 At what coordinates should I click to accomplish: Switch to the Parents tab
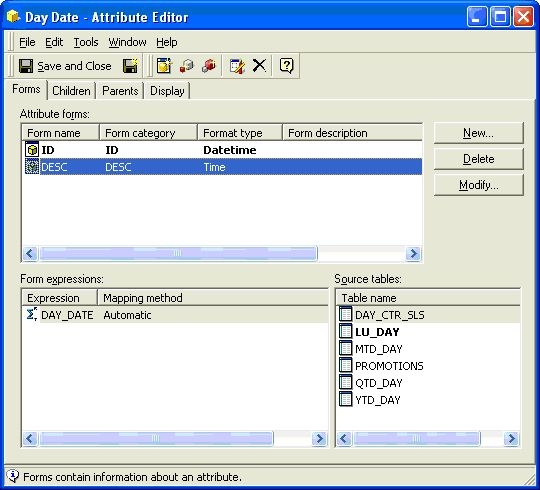coord(120,91)
